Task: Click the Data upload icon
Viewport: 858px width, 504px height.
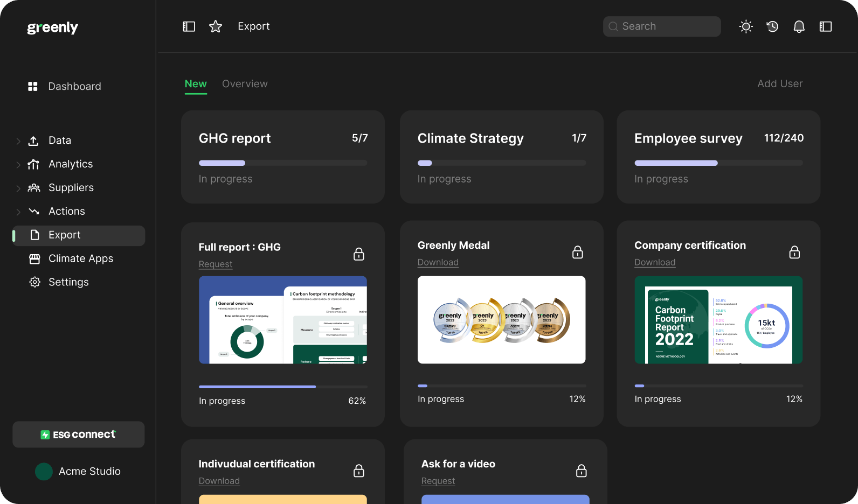Action: pos(33,141)
